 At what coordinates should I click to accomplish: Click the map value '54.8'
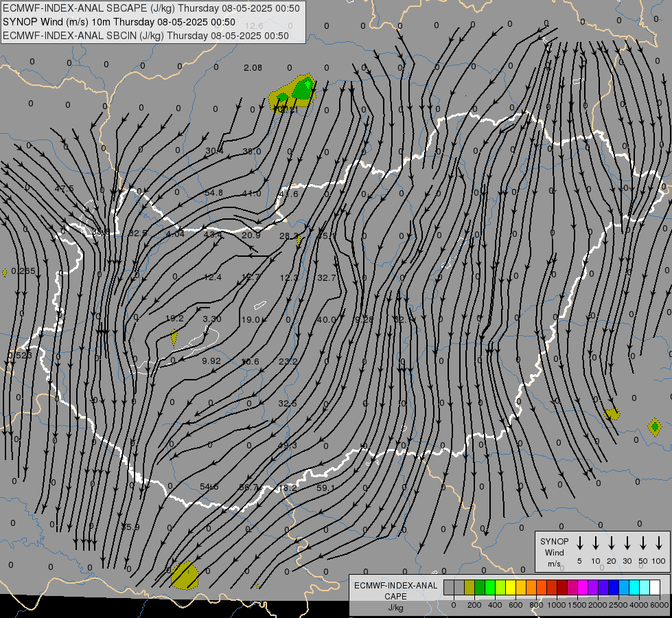(x=214, y=193)
